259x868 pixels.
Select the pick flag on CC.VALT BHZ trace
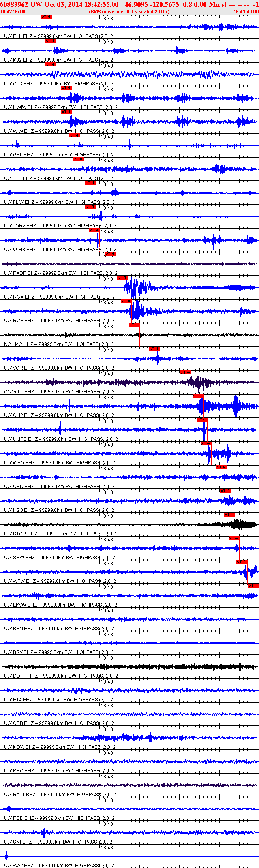pos(186,372)
